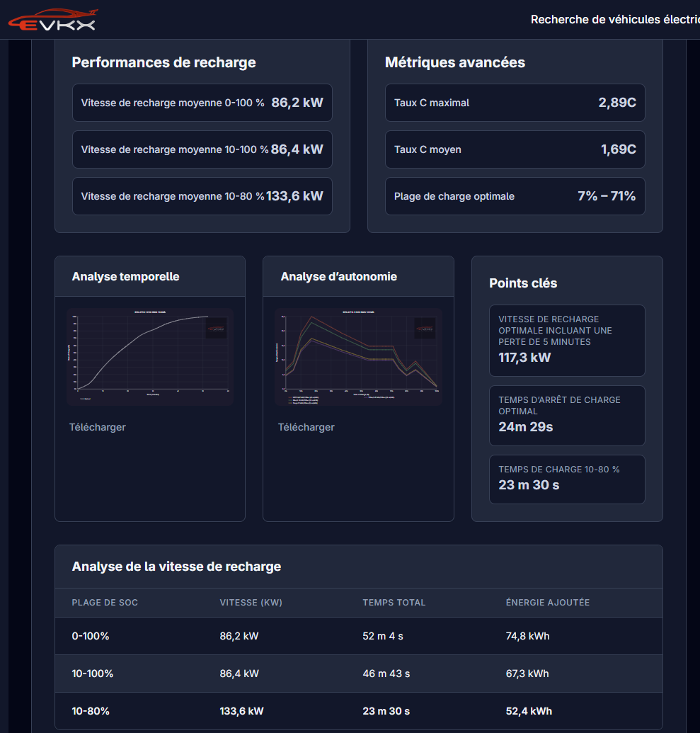Select the Taux C maximal metric card
This screenshot has width=700, height=733.
[515, 103]
